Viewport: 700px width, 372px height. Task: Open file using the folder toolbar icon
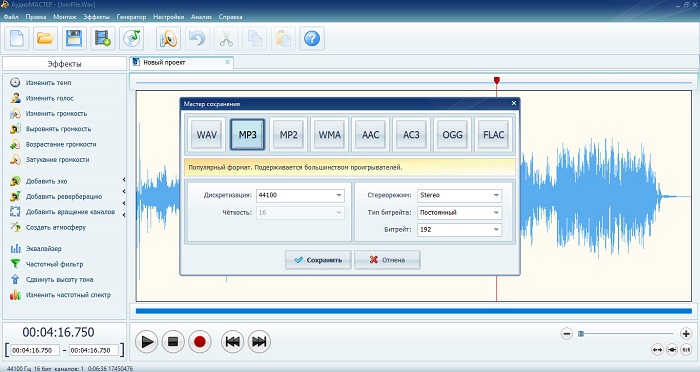click(45, 38)
